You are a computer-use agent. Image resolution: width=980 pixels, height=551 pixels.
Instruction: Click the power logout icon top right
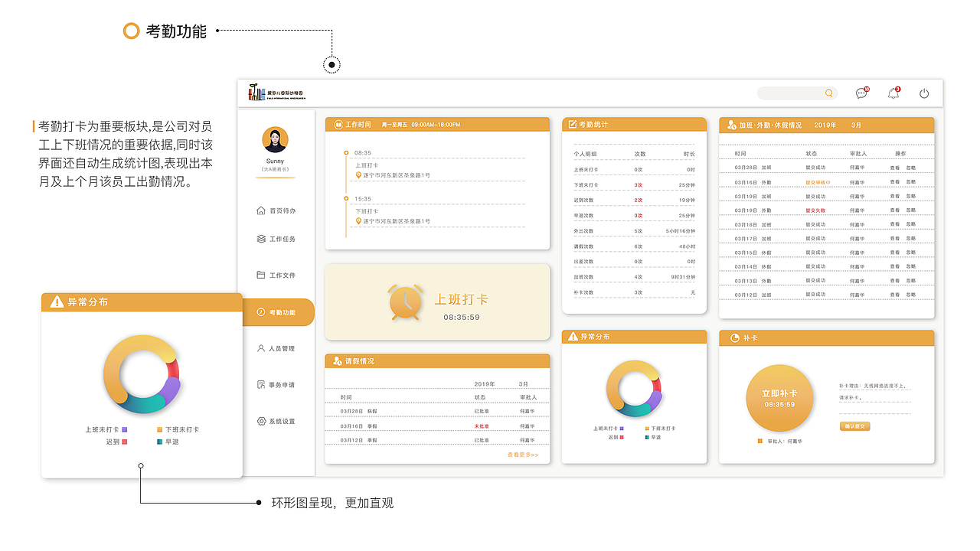tap(924, 93)
